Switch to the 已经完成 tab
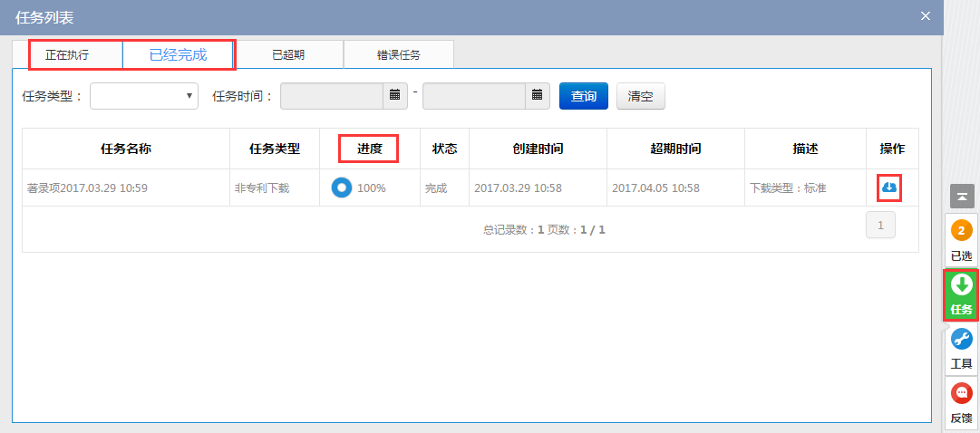Viewport: 980px width, 433px height. pyautogui.click(x=178, y=55)
